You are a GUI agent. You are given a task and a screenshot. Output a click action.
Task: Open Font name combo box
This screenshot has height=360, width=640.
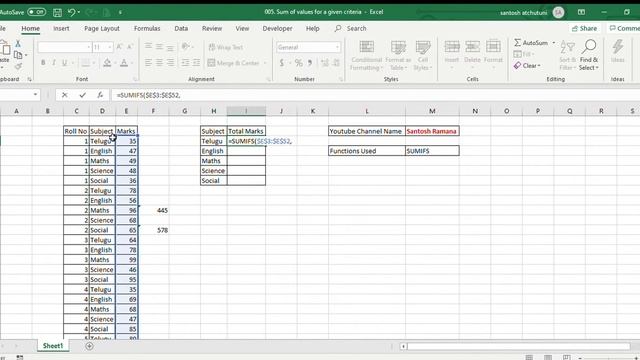click(x=64, y=47)
